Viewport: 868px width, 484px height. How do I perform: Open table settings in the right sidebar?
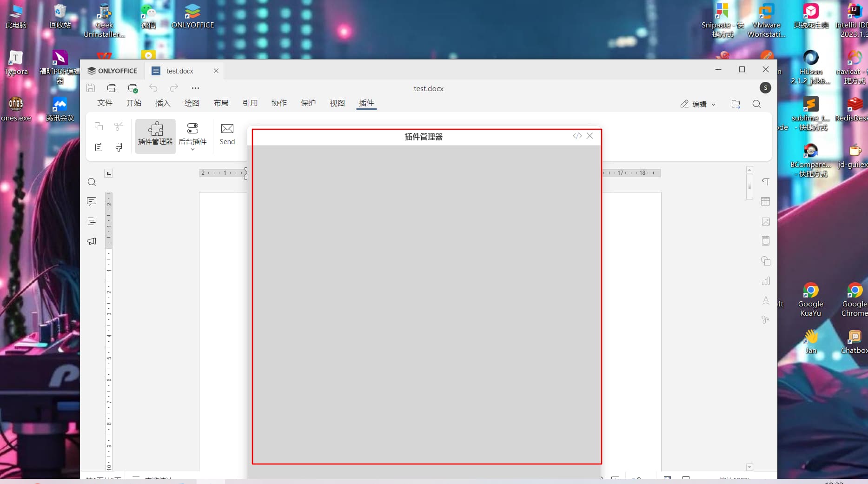(765, 201)
